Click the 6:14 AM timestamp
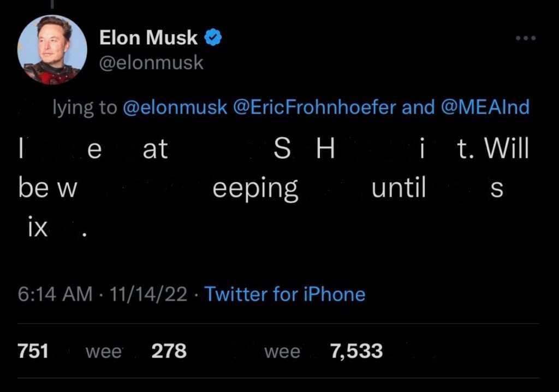 [55, 294]
